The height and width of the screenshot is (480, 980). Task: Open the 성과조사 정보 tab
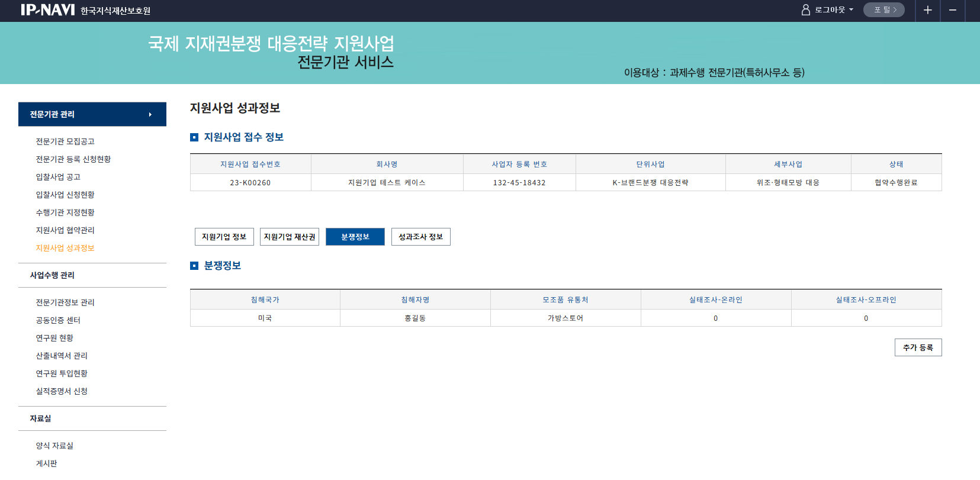[x=420, y=237]
